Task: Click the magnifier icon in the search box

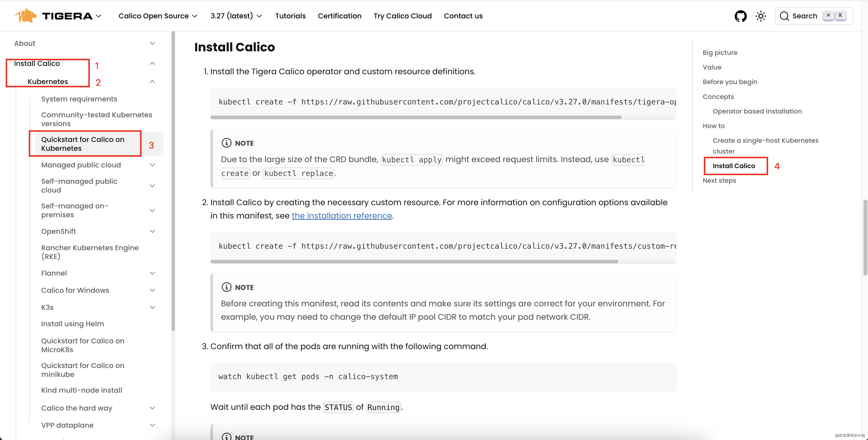Action: 784,16
